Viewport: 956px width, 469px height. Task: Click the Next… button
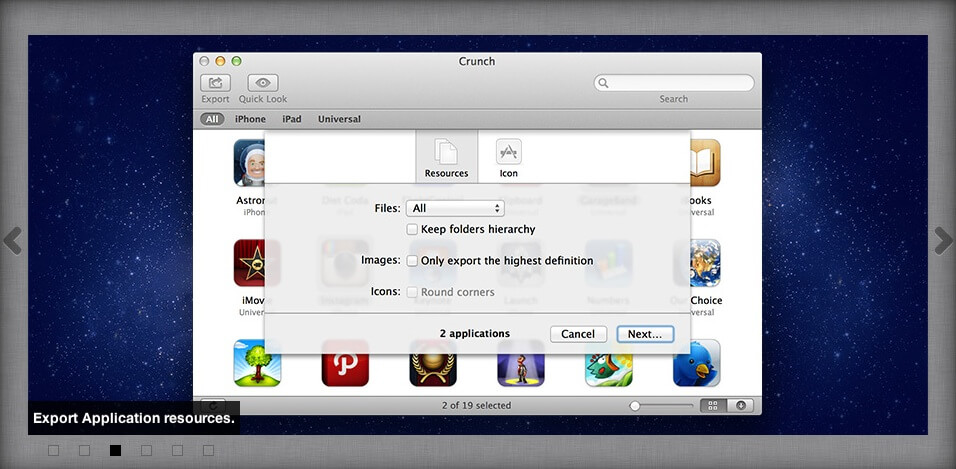(x=645, y=334)
